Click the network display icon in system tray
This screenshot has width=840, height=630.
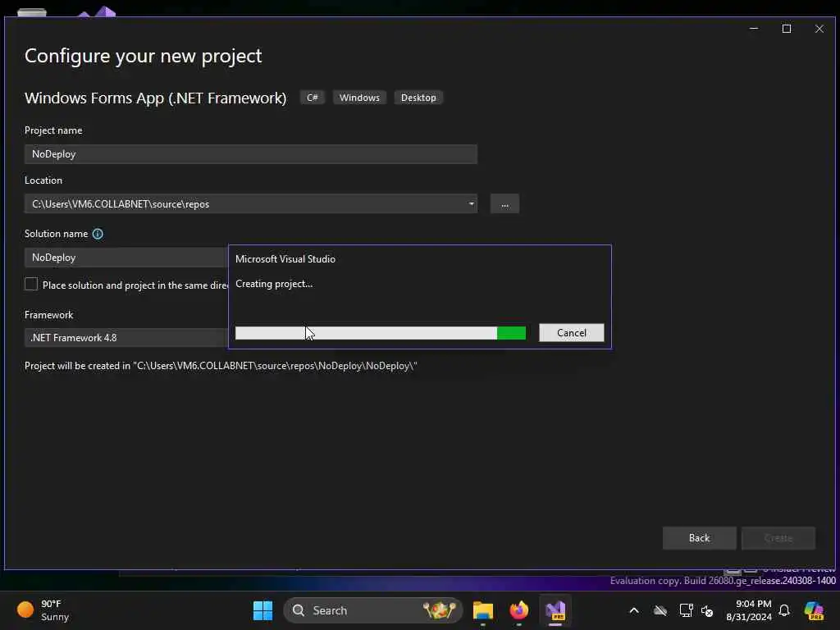(686, 610)
